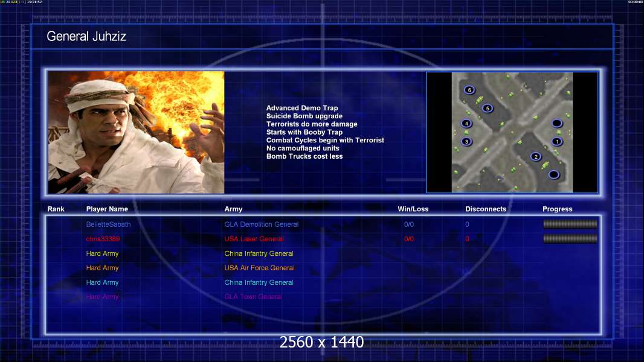Select start position marker 3 on map
Screen dimensions: 644x362
coord(466,141)
